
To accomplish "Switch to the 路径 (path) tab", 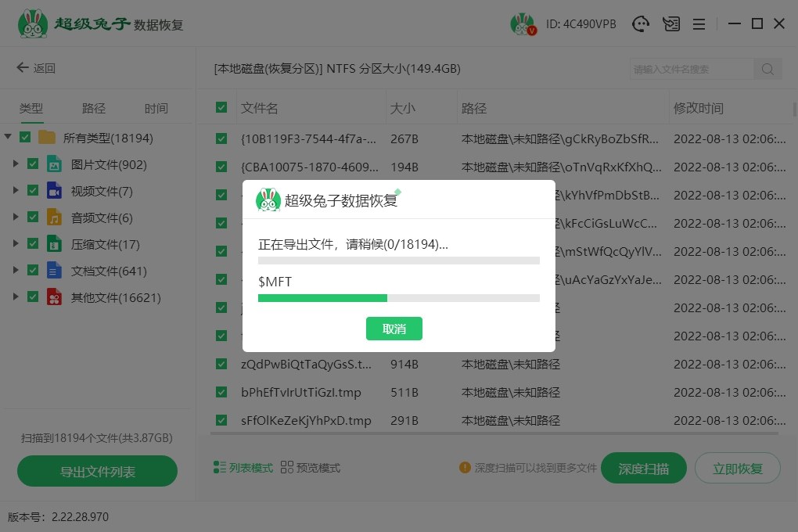I will click(94, 109).
